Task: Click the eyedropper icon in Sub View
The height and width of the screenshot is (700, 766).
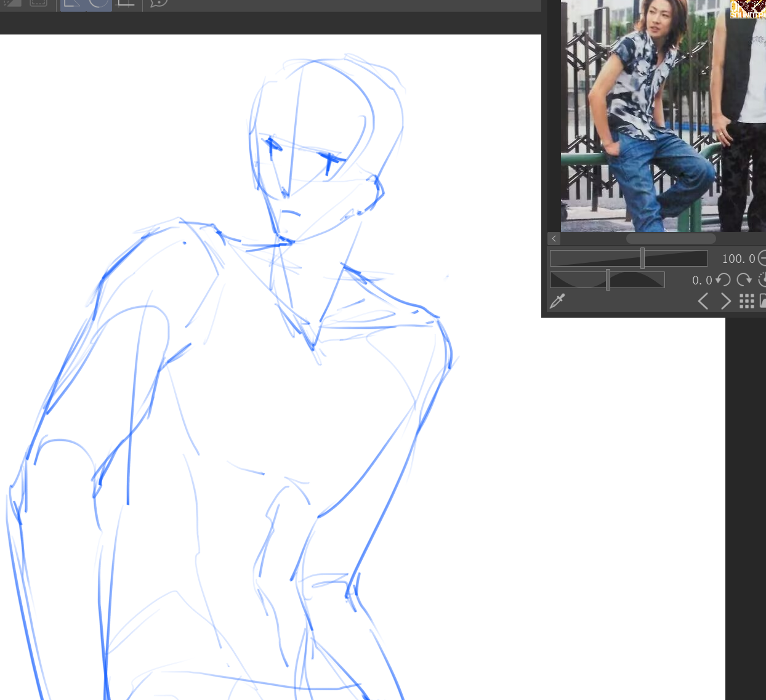Action: pos(557,301)
